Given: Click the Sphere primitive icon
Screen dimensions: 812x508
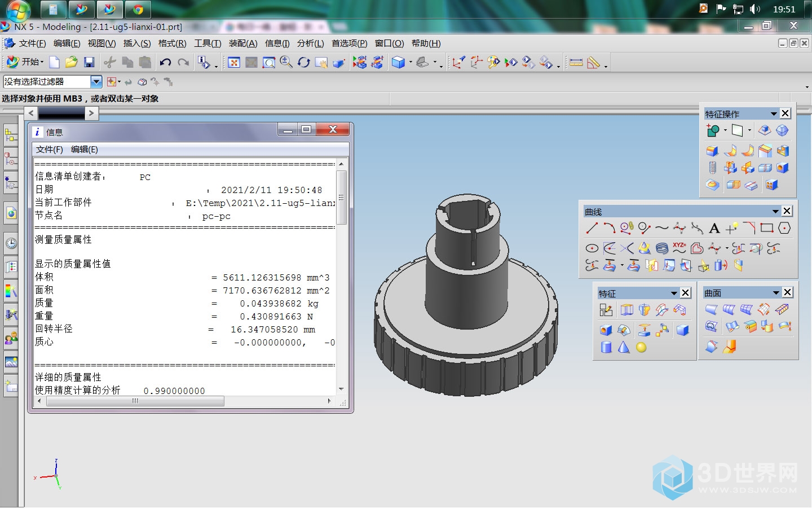Looking at the screenshot, I should click(641, 347).
